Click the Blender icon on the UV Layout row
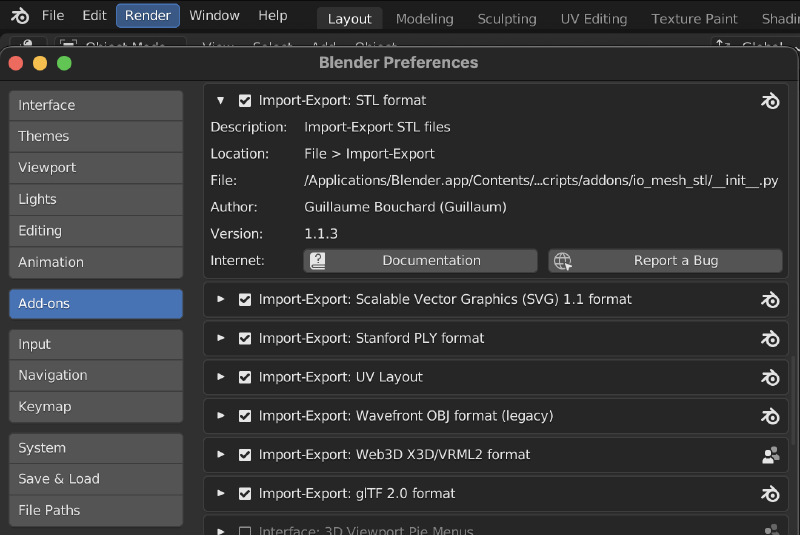This screenshot has height=535, width=800. coord(770,377)
